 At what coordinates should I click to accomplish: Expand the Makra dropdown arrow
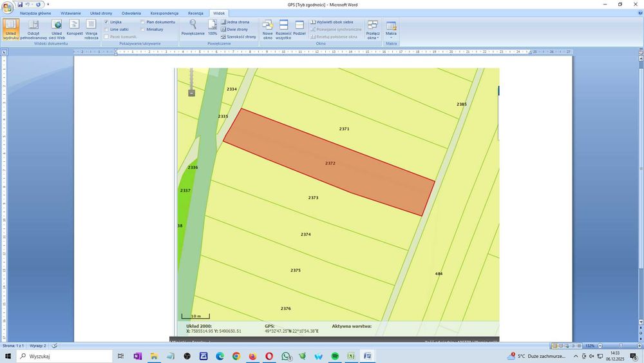[x=391, y=38]
